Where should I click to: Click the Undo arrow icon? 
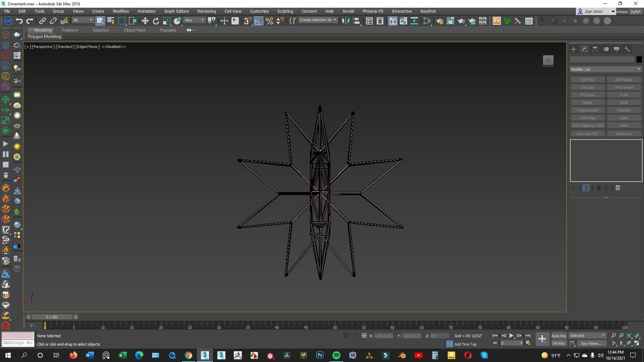[x=19, y=21]
